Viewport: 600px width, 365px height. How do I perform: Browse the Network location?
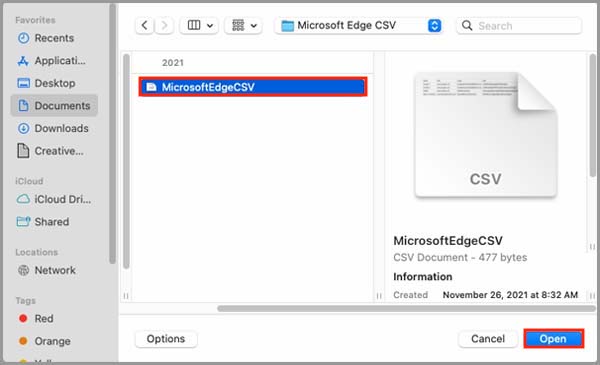click(x=54, y=270)
